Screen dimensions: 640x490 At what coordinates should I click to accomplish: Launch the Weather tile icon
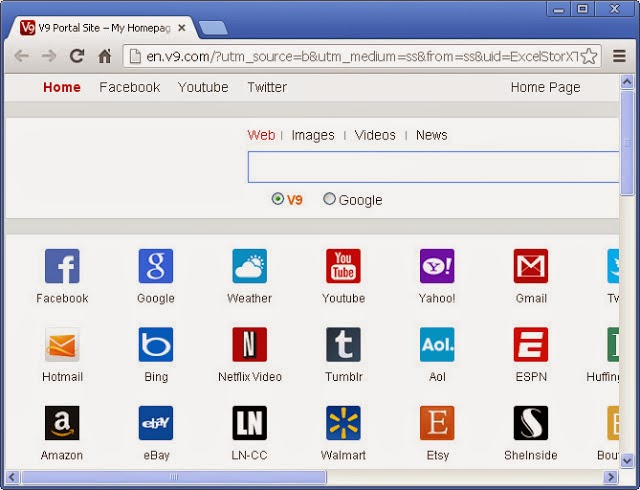tap(249, 266)
